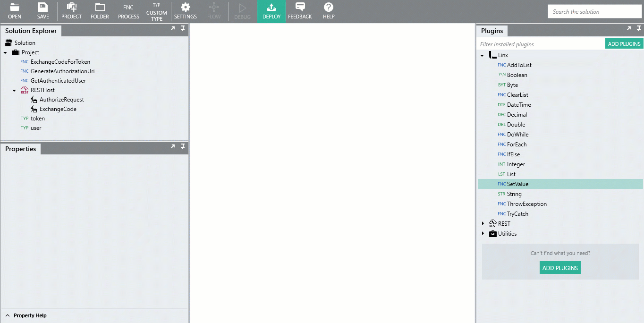Create a new Folder via toolbar
Image resolution: width=644 pixels, height=323 pixels.
pyautogui.click(x=100, y=11)
